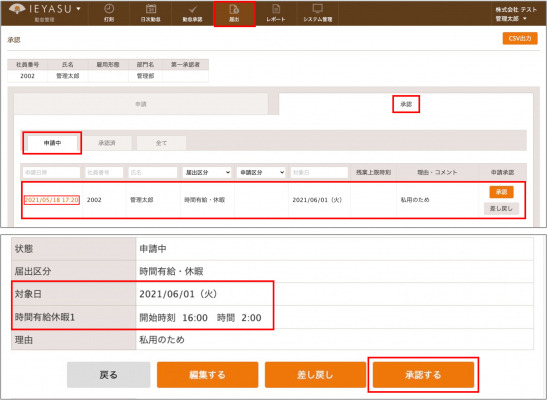Open the レポート report icon
The width and height of the screenshot is (547, 400).
(276, 9)
